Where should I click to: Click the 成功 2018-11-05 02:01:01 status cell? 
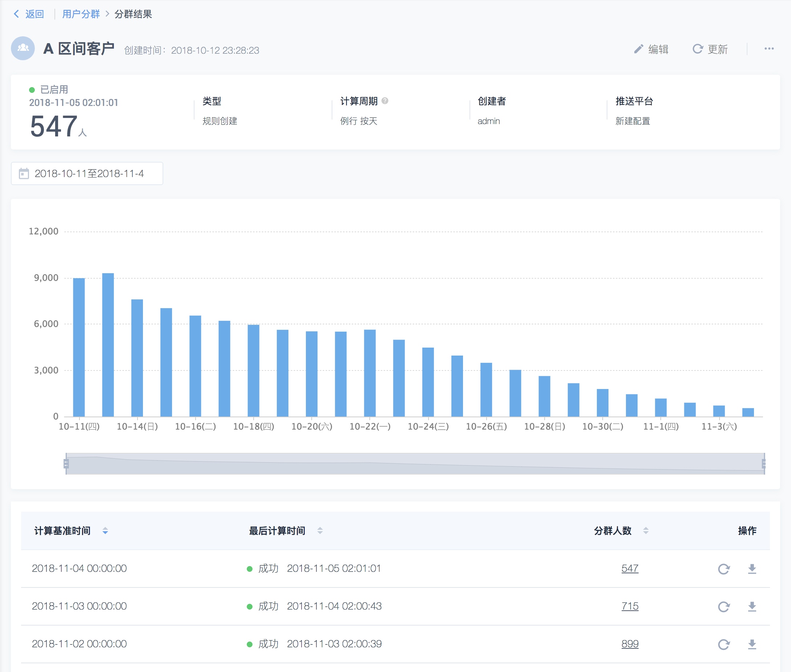314,568
